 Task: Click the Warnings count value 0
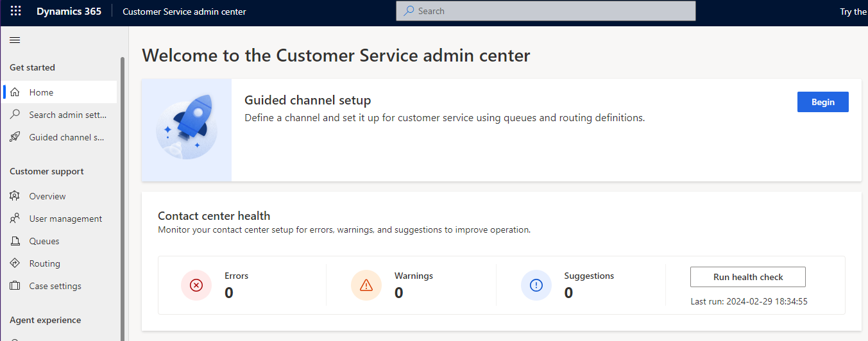399,293
